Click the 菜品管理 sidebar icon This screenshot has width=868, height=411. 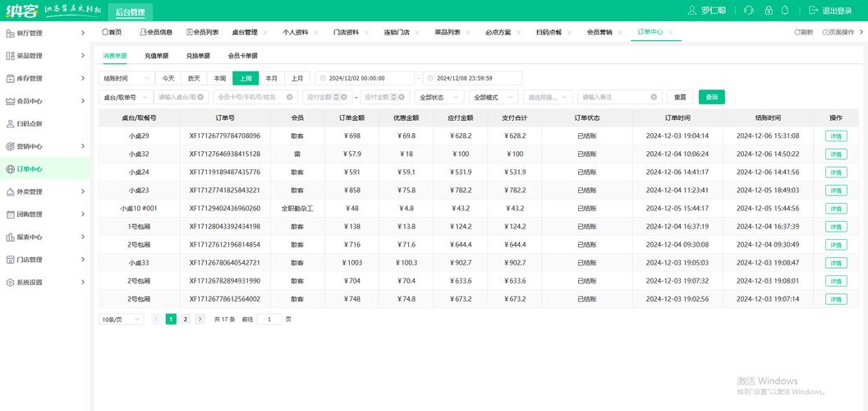[10, 56]
